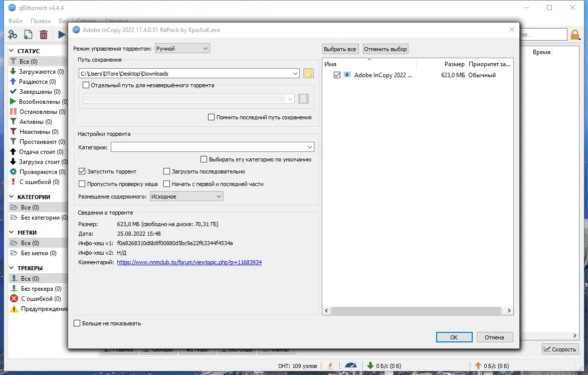Viewport: 588px width, 375px height.
Task: Click the lock icon in main window
Action: click(x=575, y=35)
